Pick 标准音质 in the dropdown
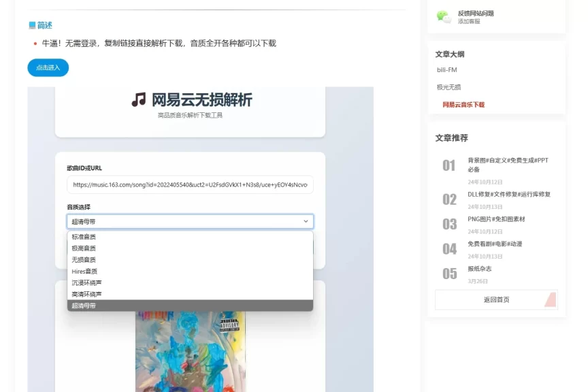This screenshot has height=392, width=588. (x=84, y=236)
